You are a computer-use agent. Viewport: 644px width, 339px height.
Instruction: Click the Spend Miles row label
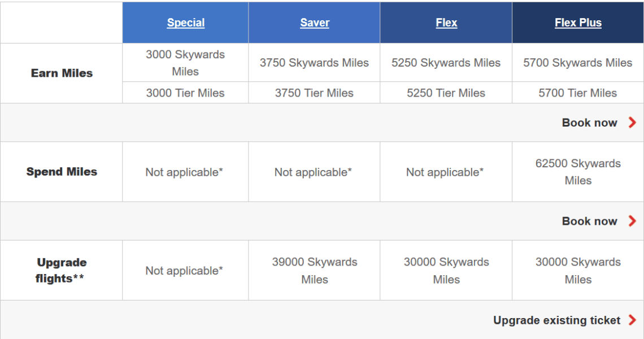[x=61, y=172]
